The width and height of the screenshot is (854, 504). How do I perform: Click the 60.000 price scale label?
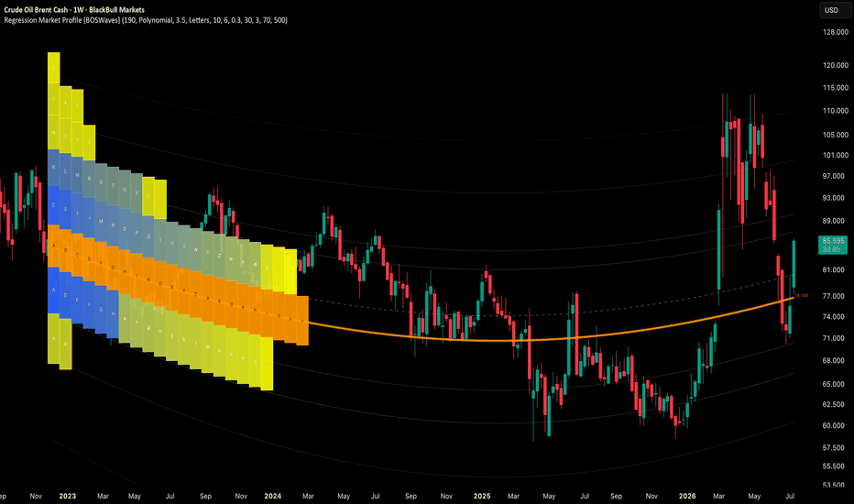tap(834, 425)
